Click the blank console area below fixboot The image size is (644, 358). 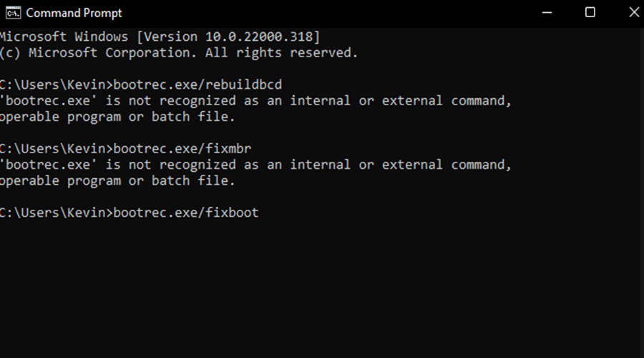click(x=321, y=288)
